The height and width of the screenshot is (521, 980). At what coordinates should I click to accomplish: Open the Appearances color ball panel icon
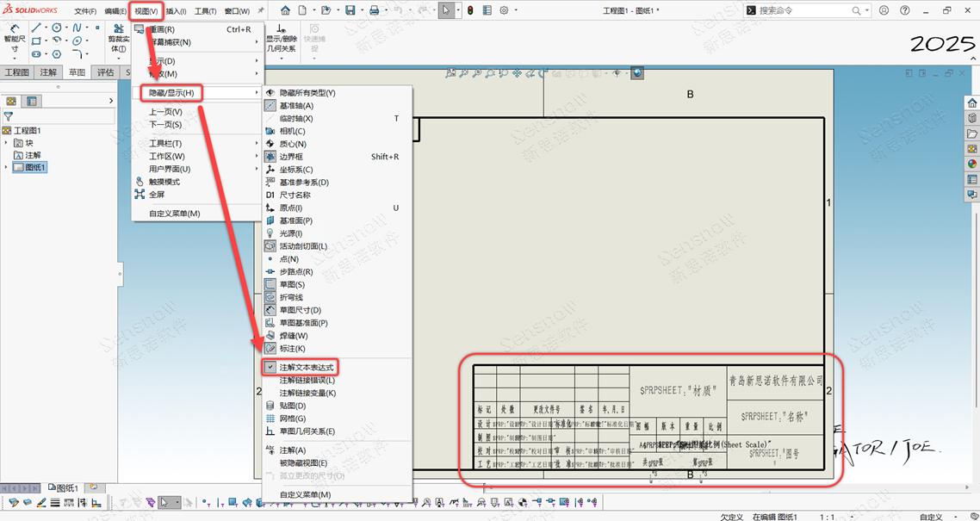click(x=972, y=164)
